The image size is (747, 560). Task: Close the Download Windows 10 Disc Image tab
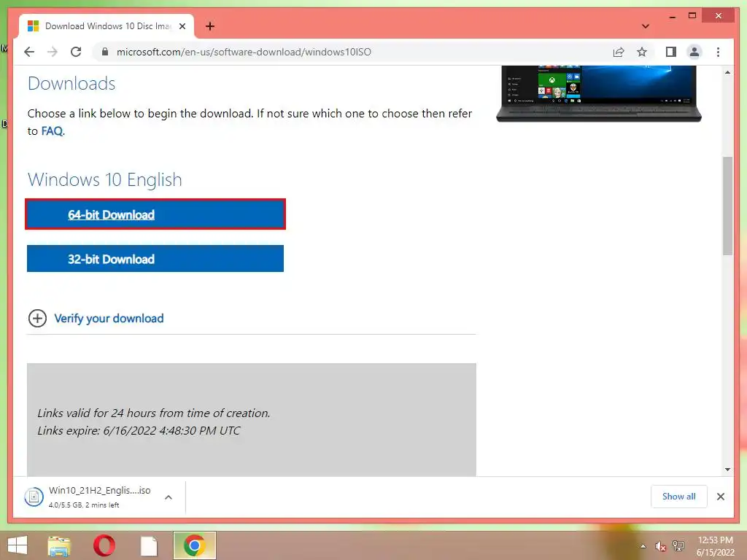tap(182, 26)
